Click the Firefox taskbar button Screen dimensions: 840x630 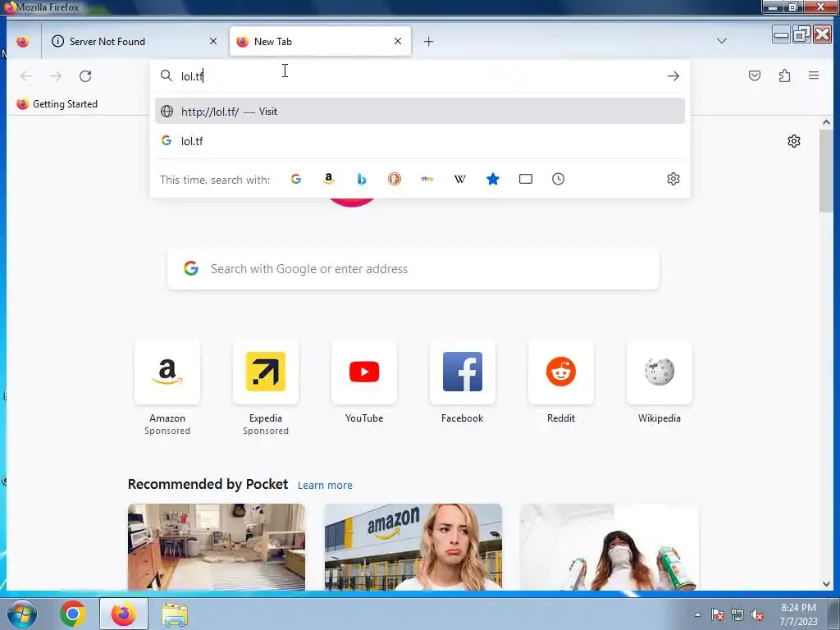[x=124, y=614]
